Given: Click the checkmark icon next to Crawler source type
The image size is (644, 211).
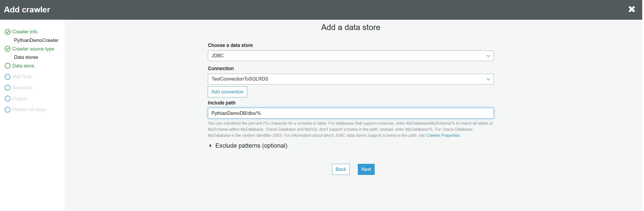Looking at the screenshot, I should point(8,49).
